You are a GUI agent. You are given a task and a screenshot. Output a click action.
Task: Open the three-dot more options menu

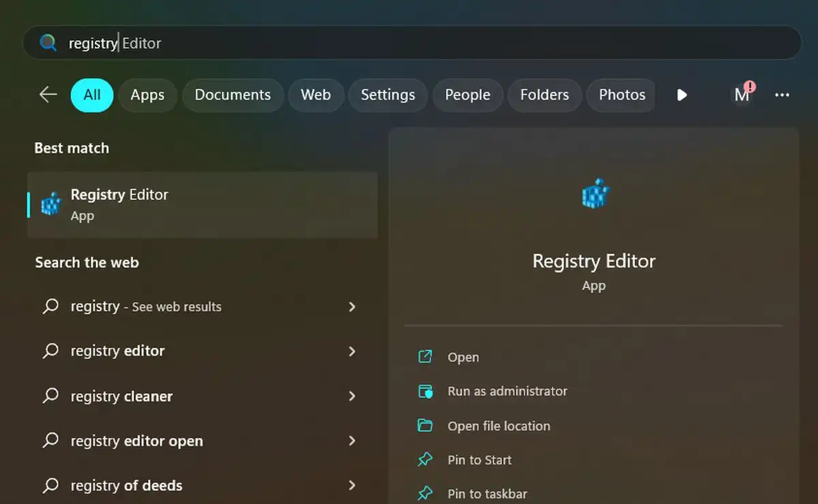(782, 95)
